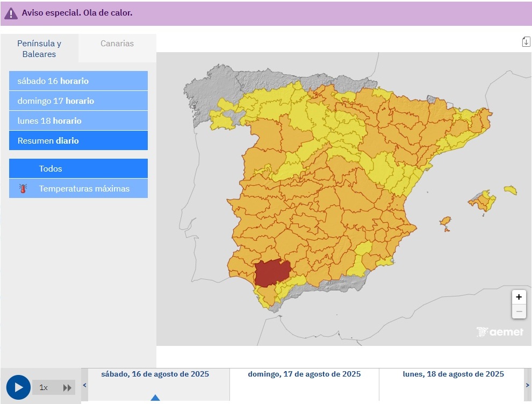Image resolution: width=532 pixels, height=404 pixels.
Task: Click the Ibiza island on the map
Action: pyautogui.click(x=445, y=222)
